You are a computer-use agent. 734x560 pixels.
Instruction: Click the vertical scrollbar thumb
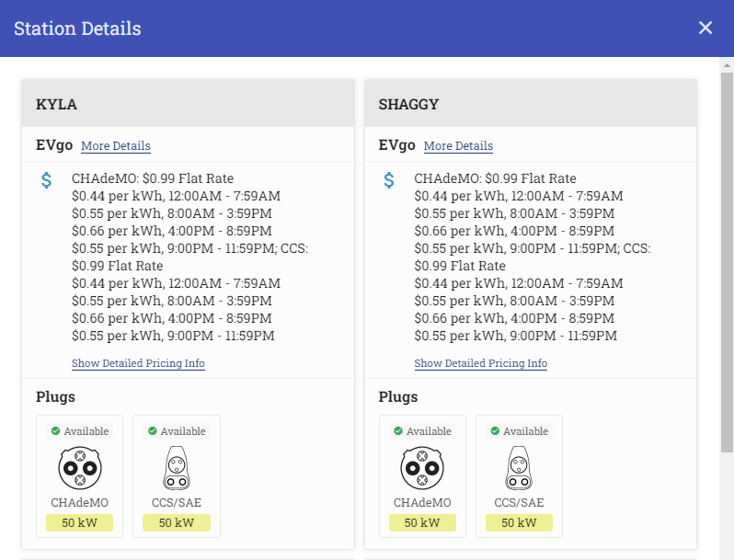727,262
